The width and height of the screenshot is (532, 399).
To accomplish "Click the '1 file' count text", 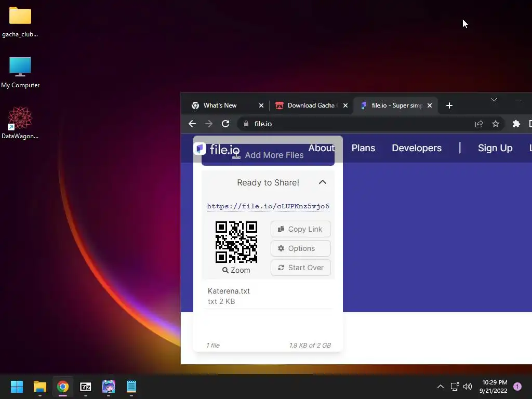I will (213, 345).
